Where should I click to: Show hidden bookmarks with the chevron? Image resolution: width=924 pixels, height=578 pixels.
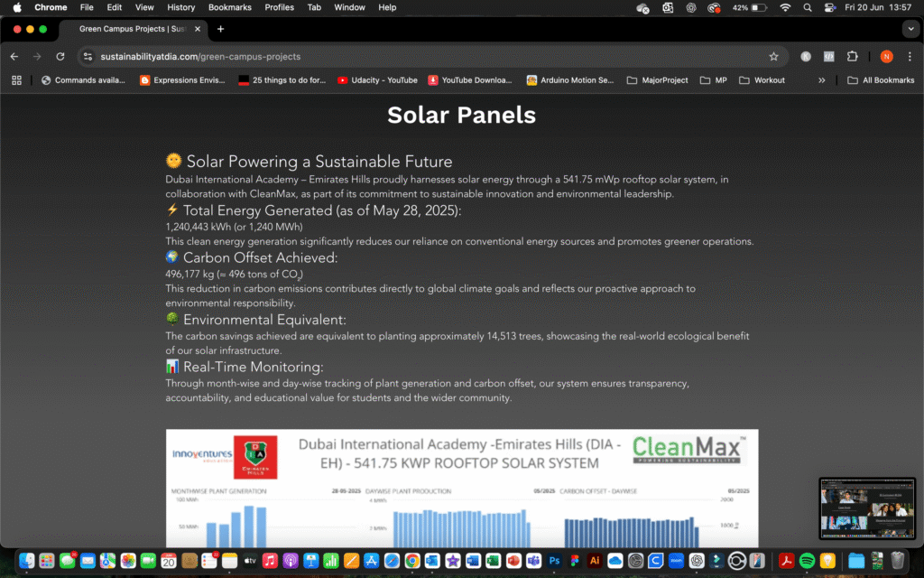tap(821, 80)
